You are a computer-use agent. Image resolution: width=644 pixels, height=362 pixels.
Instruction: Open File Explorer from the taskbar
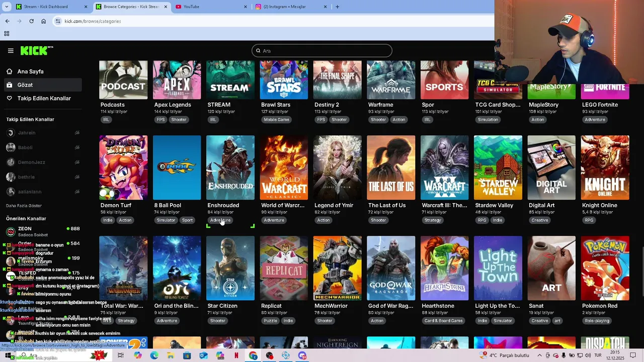pos(171,355)
